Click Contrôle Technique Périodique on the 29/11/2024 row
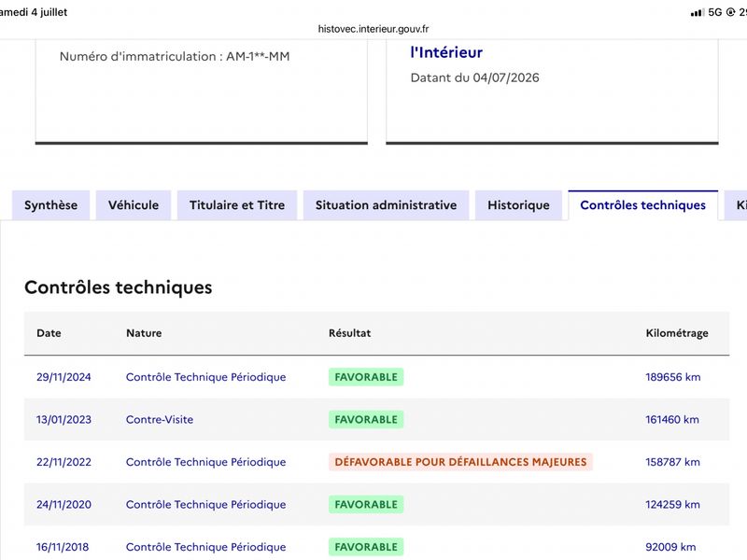Viewport: 747px width, 560px height. point(205,377)
